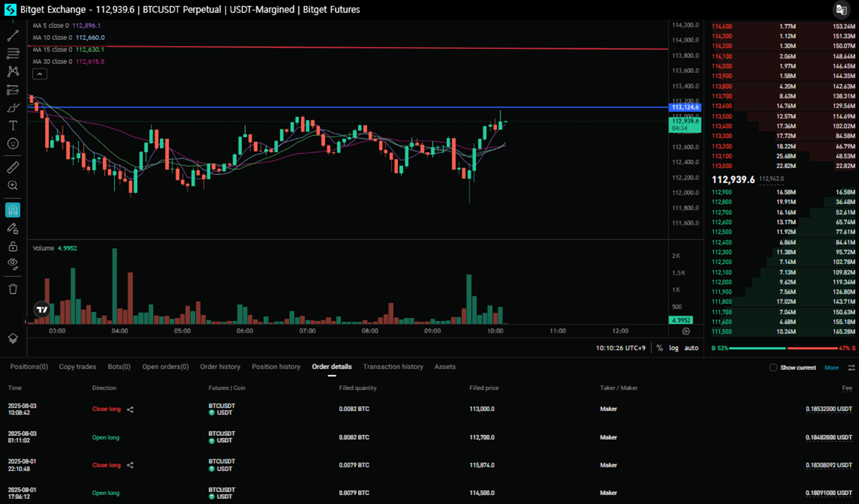
Task: Select the 113,000 ask order book row
Action: tap(783, 166)
